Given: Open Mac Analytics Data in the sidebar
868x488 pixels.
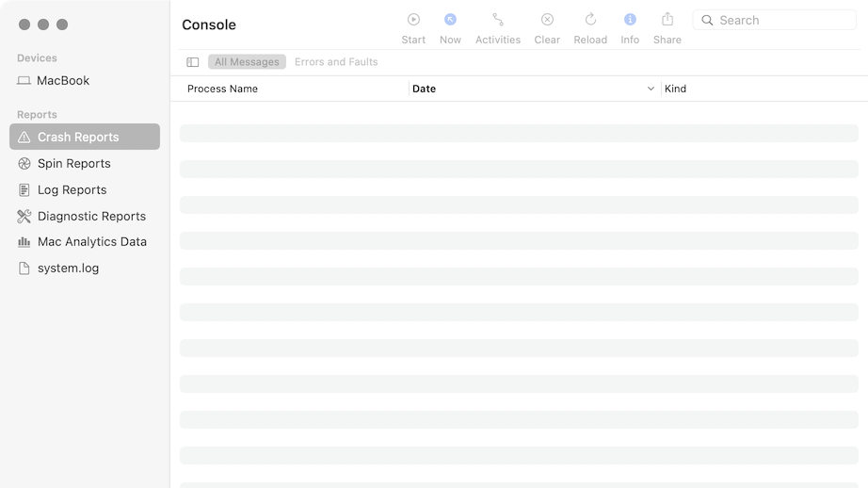Looking at the screenshot, I should (x=92, y=242).
